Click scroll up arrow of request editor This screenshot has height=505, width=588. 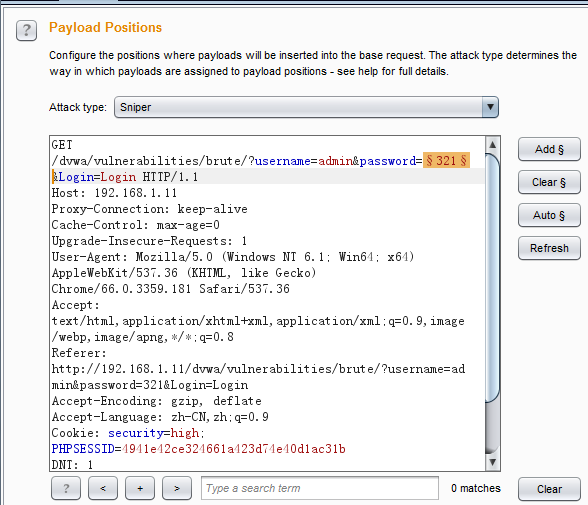(492, 144)
